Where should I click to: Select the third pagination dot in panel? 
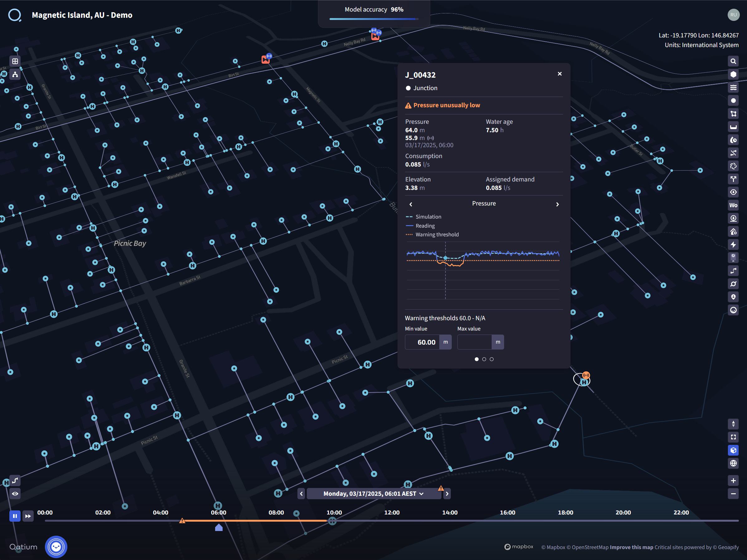pyautogui.click(x=491, y=359)
